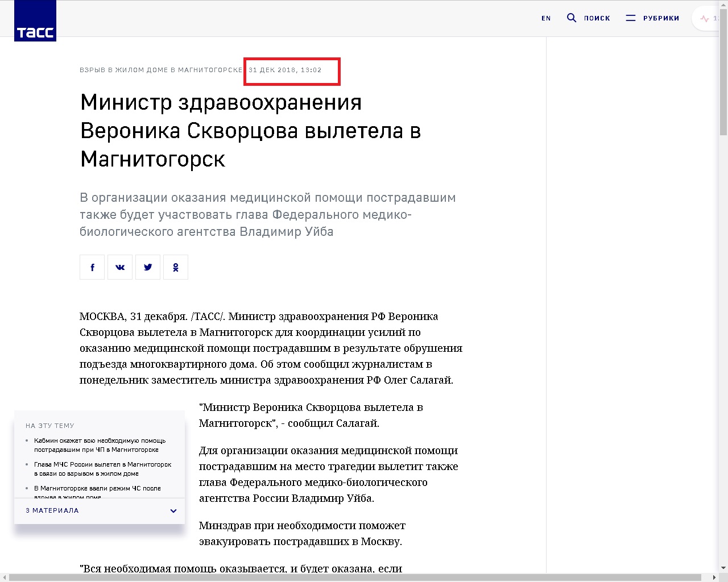The height and width of the screenshot is (582, 728).
Task: Share the article on VK
Action: click(119, 267)
